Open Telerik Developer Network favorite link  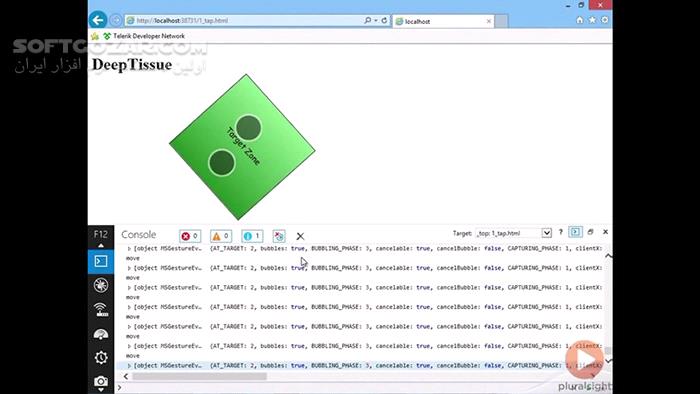pyautogui.click(x=144, y=36)
